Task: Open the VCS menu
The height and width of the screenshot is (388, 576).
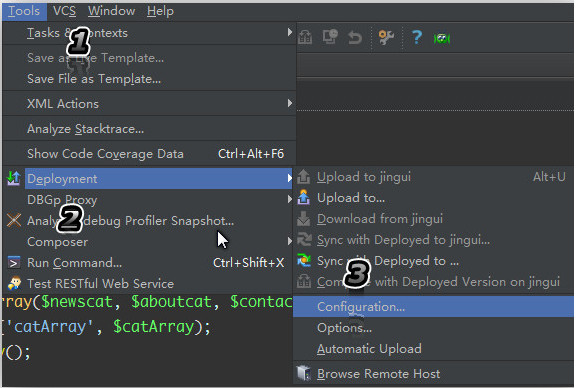Action: pyautogui.click(x=65, y=11)
